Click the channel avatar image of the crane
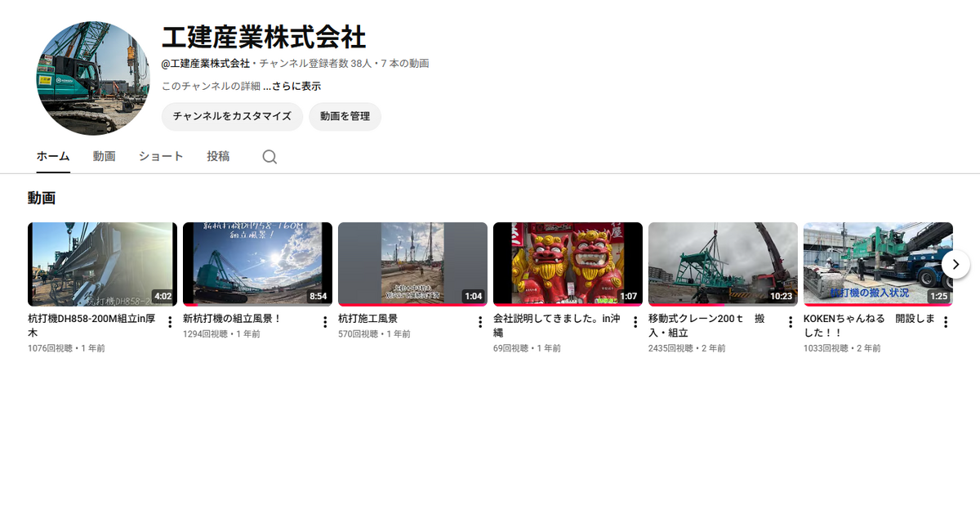The height and width of the screenshot is (528, 980). [93, 78]
